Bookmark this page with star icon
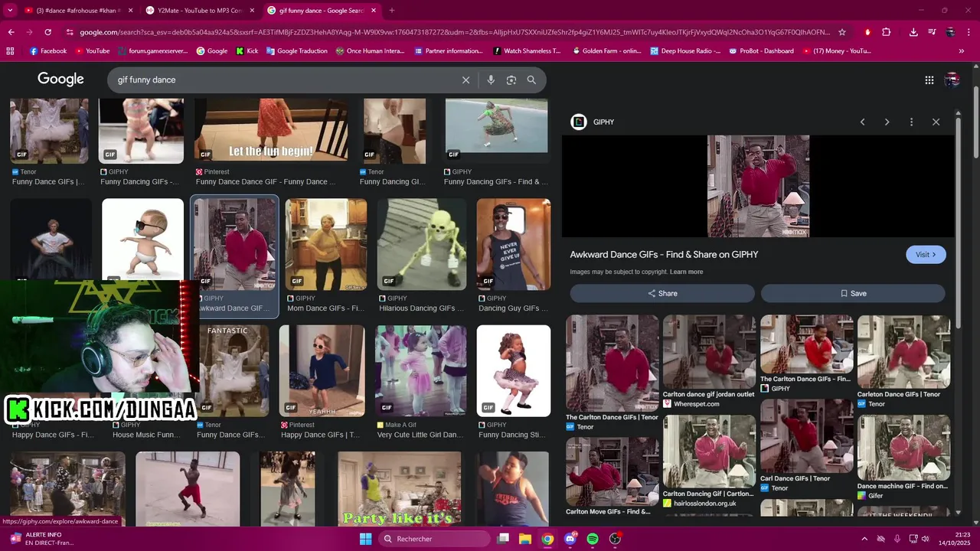This screenshot has width=980, height=551. pos(842,32)
